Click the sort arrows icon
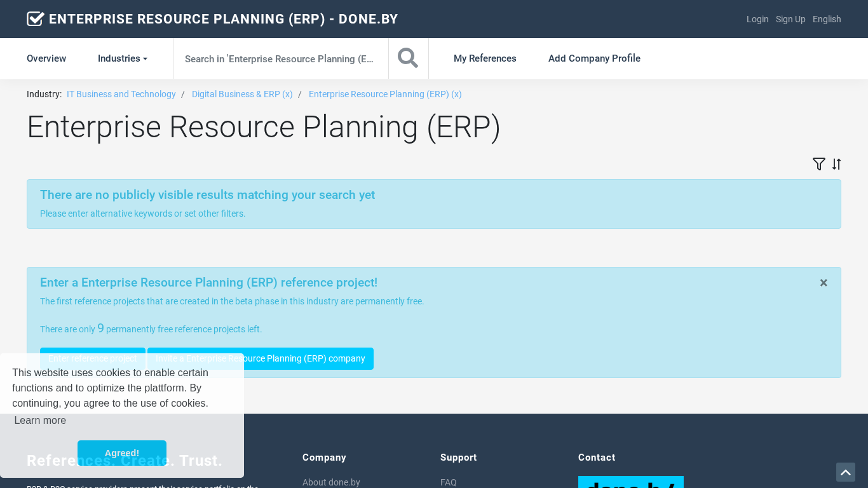Screen dimensions: 868x488 click(x=837, y=164)
